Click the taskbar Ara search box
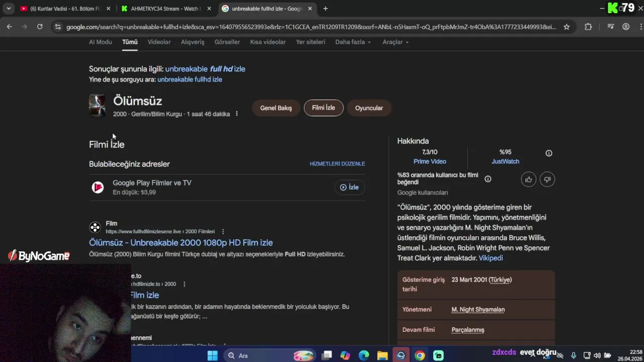644x362 pixels. (x=269, y=355)
